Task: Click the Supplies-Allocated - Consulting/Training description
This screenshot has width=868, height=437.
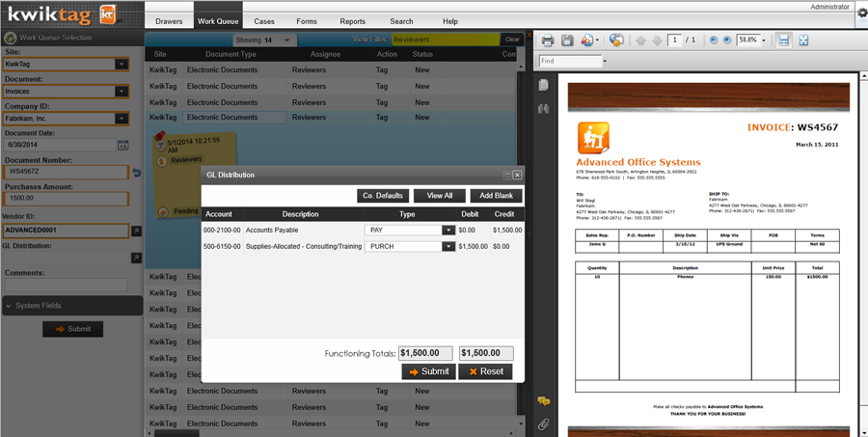Action: (x=304, y=246)
